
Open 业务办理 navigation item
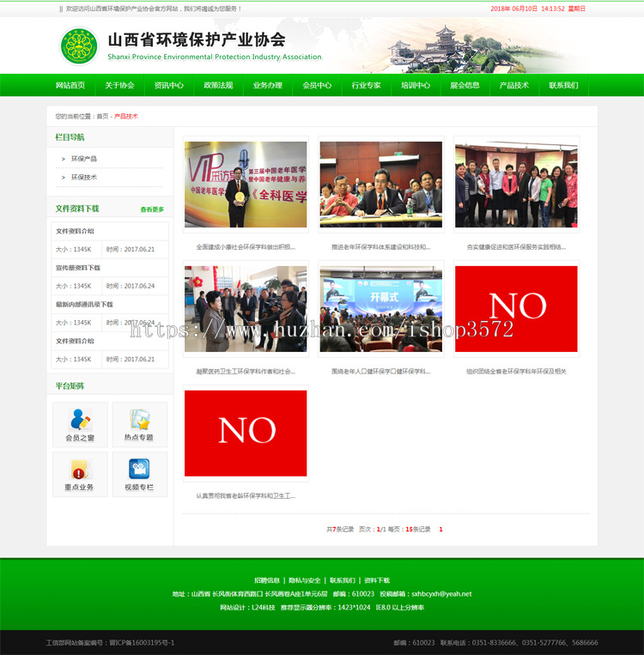267,85
